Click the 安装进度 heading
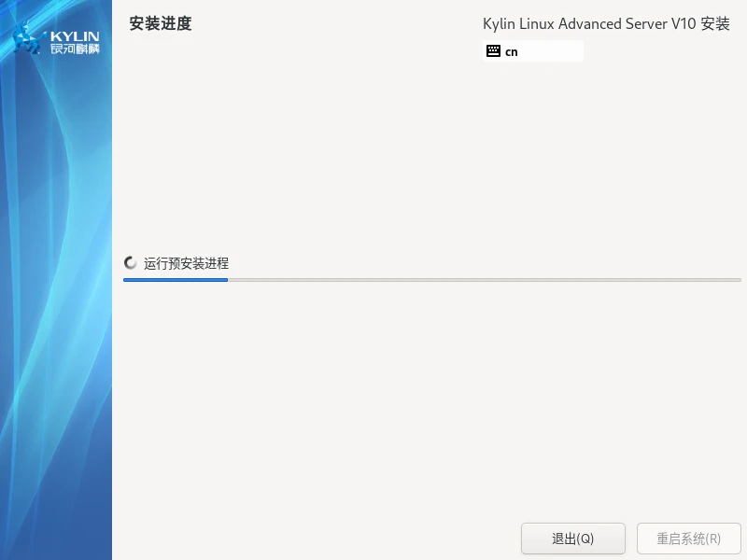The image size is (747, 560). tap(161, 23)
